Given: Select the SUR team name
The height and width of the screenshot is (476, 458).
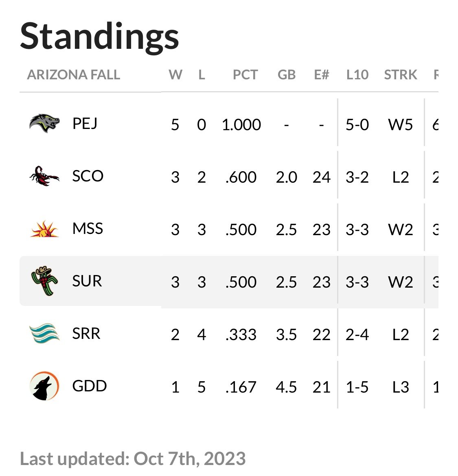Looking at the screenshot, I should click(x=87, y=281).
